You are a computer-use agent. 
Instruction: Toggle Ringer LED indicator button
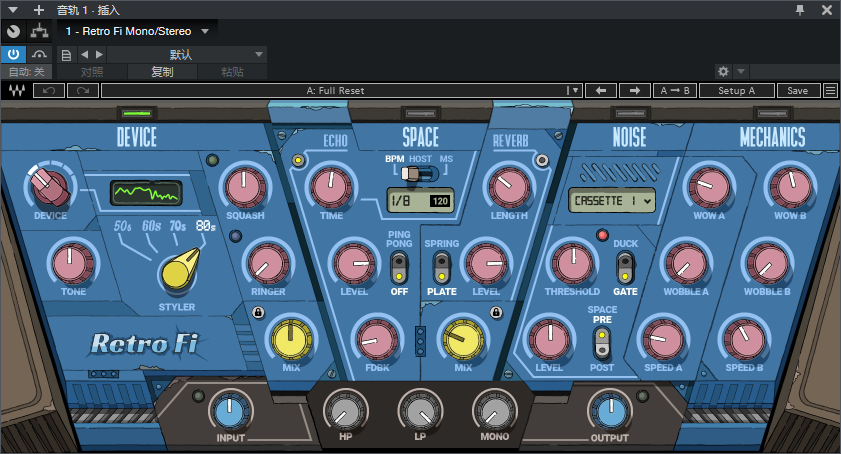[x=235, y=236]
